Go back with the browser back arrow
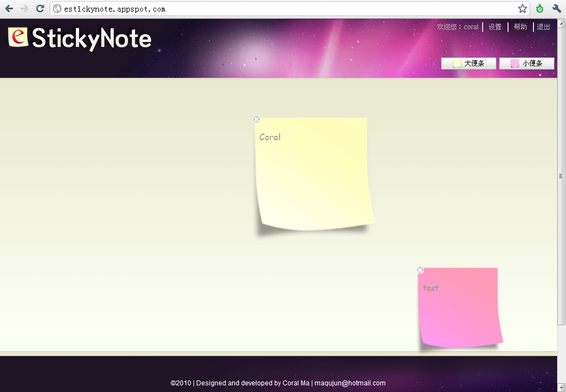The image size is (566, 392). tap(9, 9)
